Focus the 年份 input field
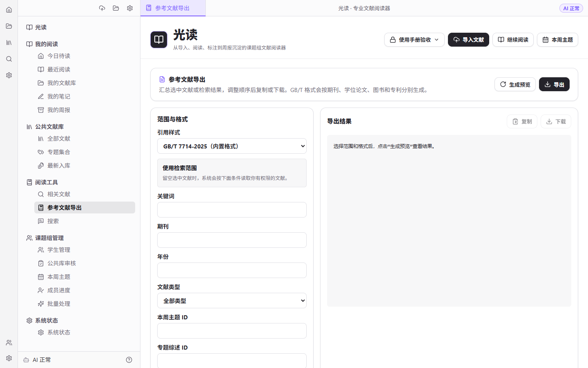 click(232, 270)
